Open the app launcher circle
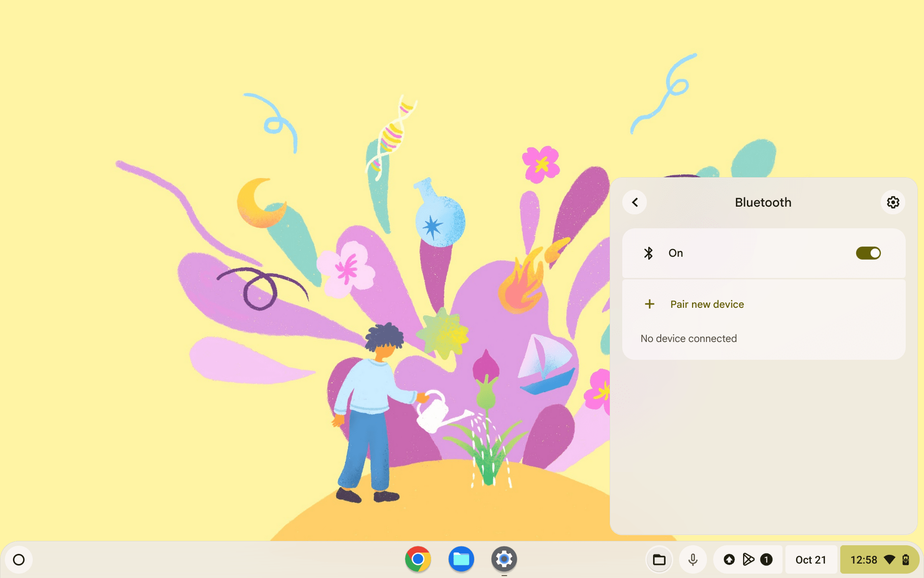This screenshot has height=578, width=924. tap(19, 559)
